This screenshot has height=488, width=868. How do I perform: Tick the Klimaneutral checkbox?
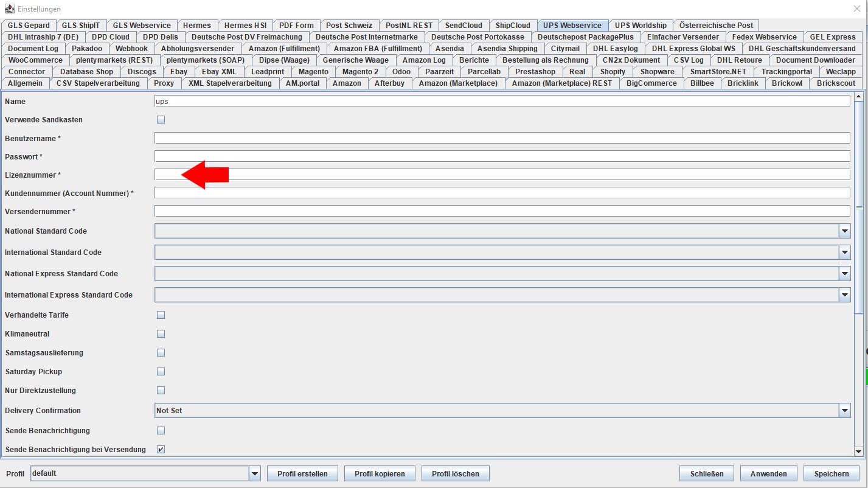161,334
